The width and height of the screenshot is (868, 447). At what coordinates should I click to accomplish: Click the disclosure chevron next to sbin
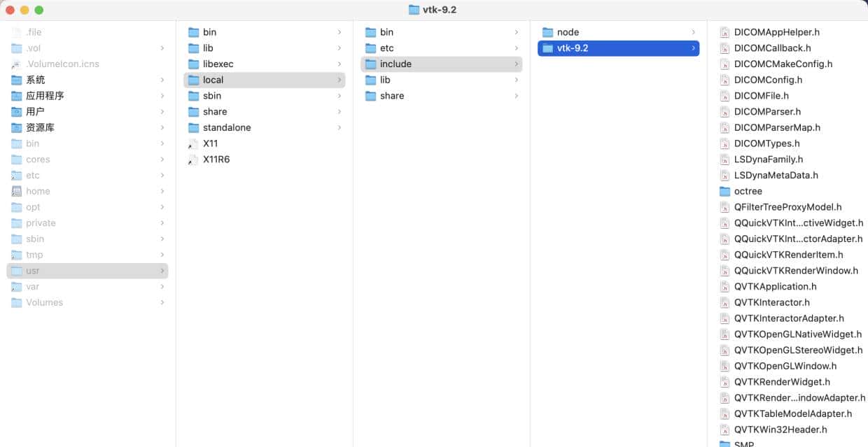pos(162,239)
